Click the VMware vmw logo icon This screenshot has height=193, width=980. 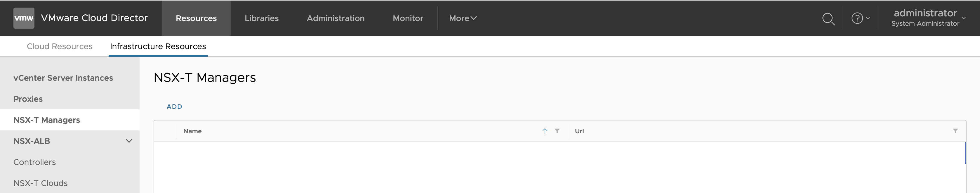point(24,18)
